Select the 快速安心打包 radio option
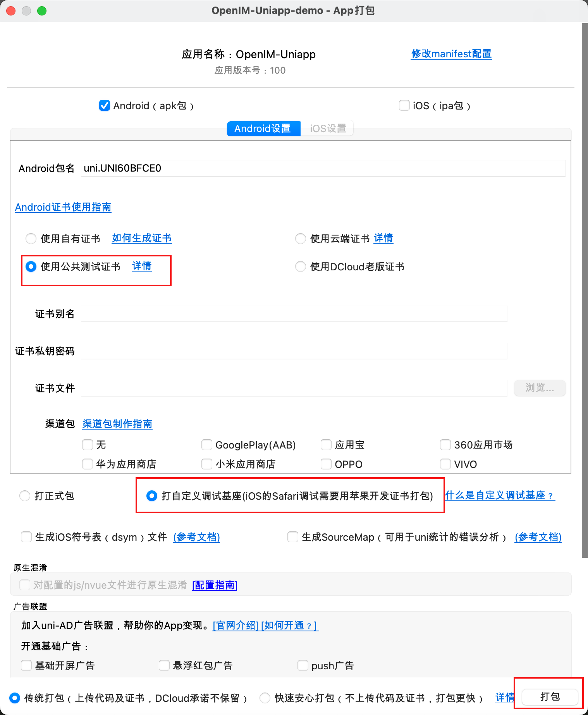The image size is (588, 715). click(x=265, y=698)
